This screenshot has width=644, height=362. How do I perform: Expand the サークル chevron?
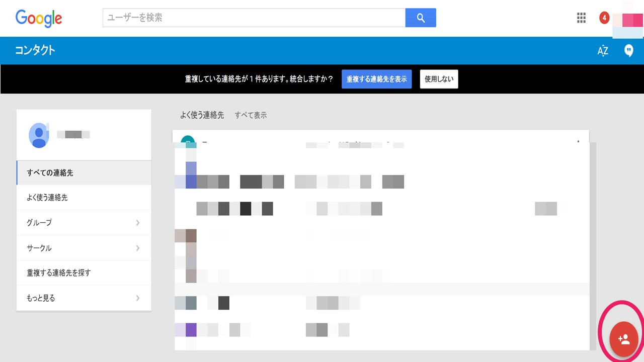pyautogui.click(x=137, y=248)
